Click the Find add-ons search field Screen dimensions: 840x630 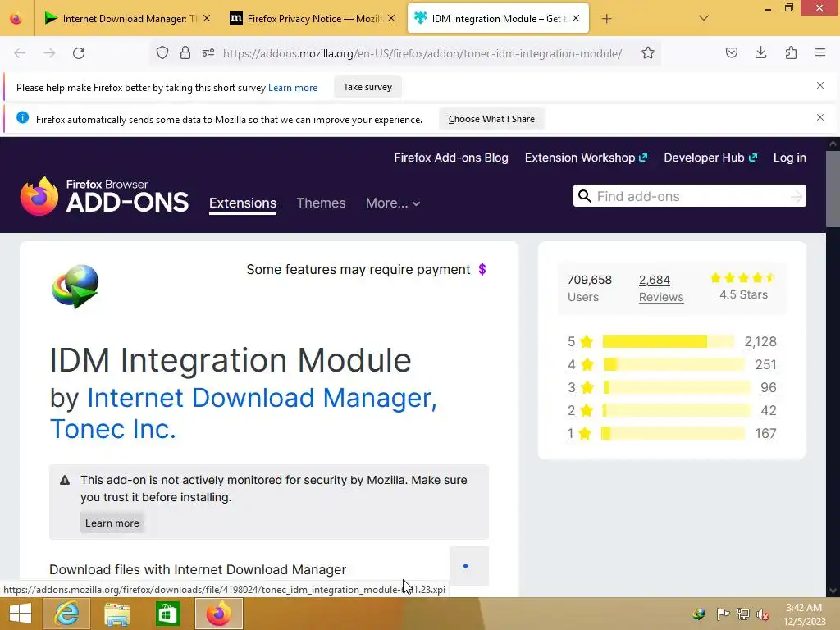coord(690,196)
